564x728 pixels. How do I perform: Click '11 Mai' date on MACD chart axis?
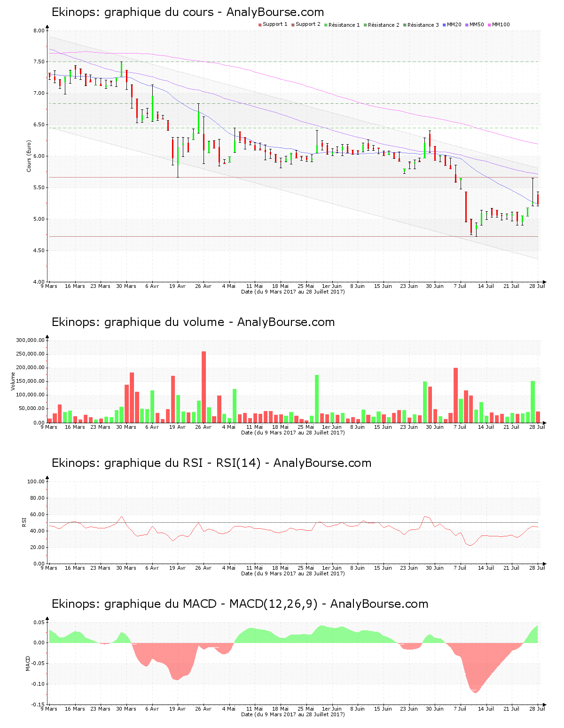(255, 709)
